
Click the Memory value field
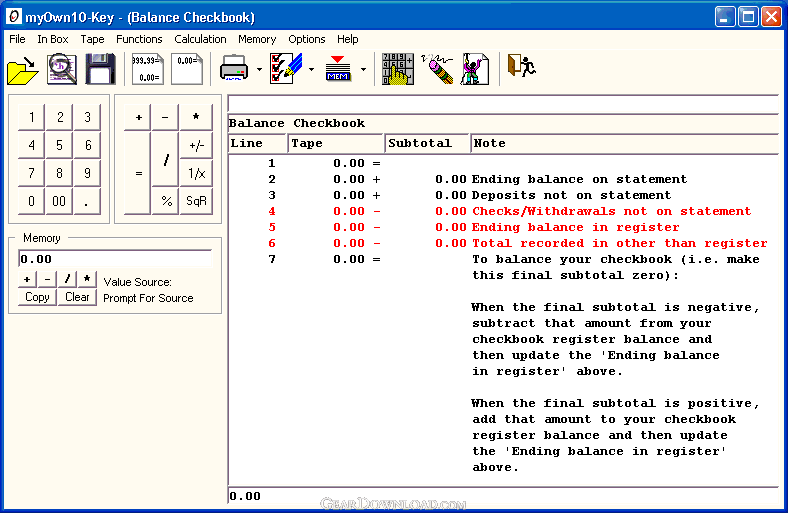(x=115, y=259)
